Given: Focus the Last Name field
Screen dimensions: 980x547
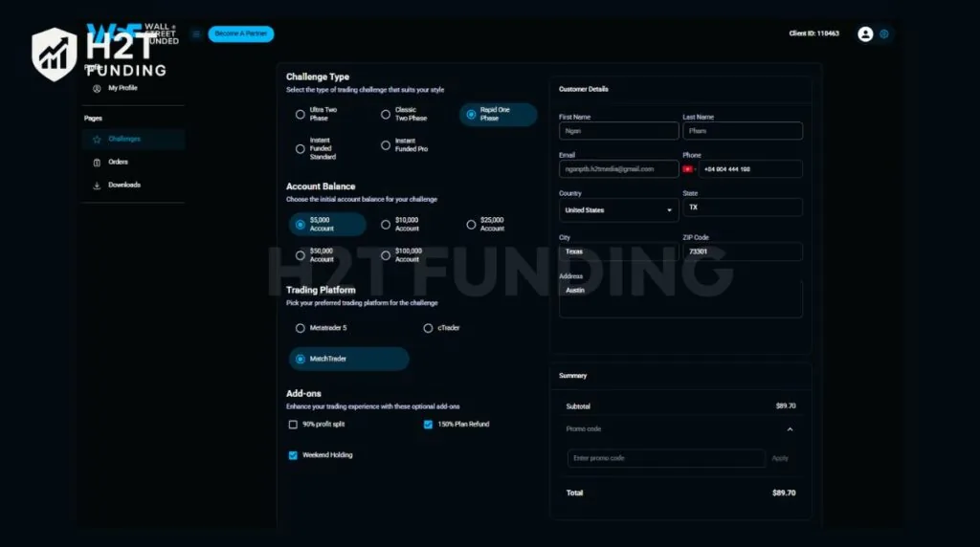Looking at the screenshot, I should [x=743, y=131].
